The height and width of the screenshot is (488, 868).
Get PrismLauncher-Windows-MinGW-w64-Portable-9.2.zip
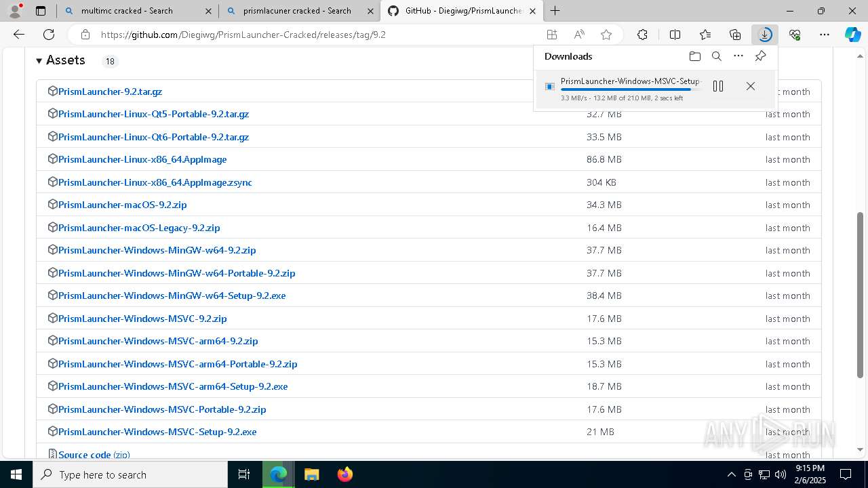(x=176, y=273)
